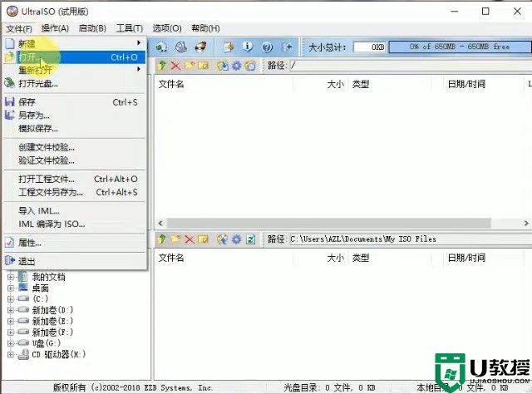Expand the 新加卷(D:) drive node
Viewport: 532px width, 394px height.
[x=11, y=310]
